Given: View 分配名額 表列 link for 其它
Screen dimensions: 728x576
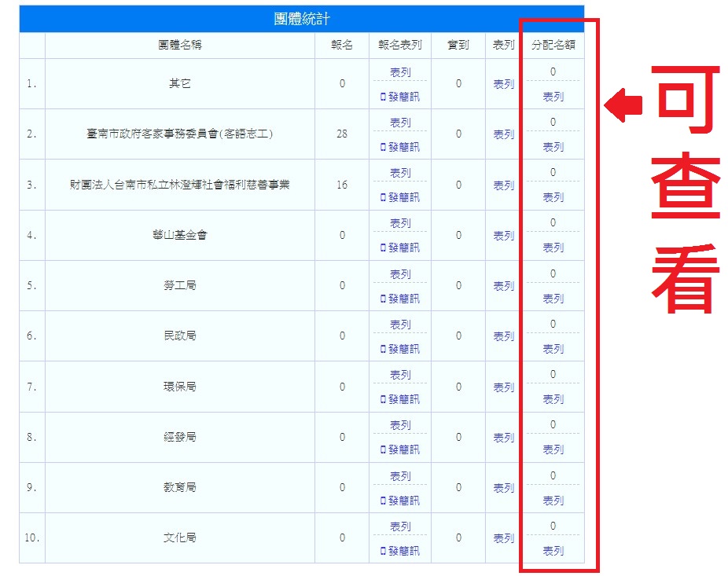Looking at the screenshot, I should 553,97.
